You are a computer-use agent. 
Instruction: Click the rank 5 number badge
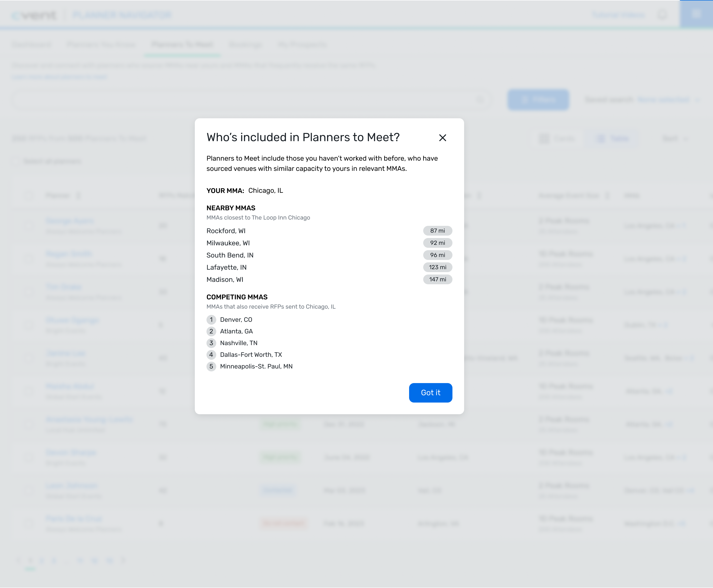click(211, 366)
